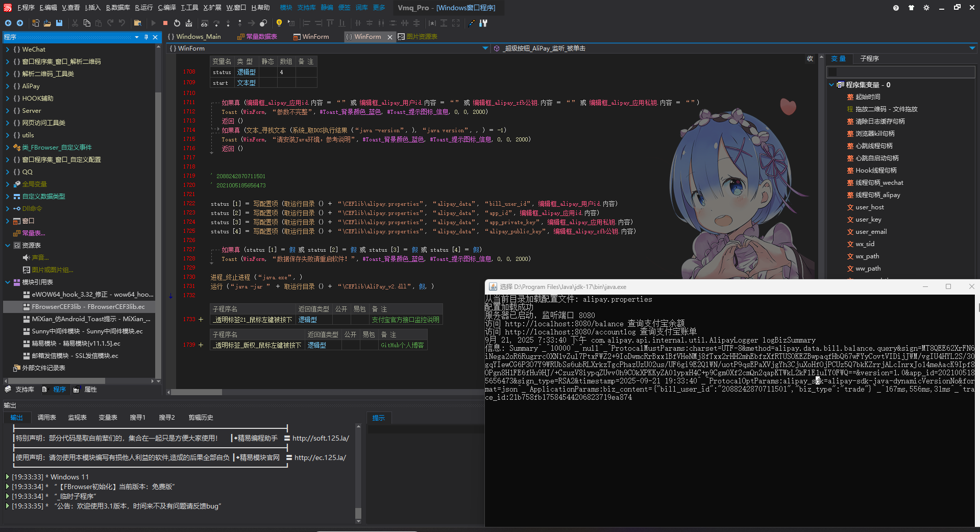This screenshot has width=980, height=532.
Task: Open the help question mark icon
Action: 896,8
